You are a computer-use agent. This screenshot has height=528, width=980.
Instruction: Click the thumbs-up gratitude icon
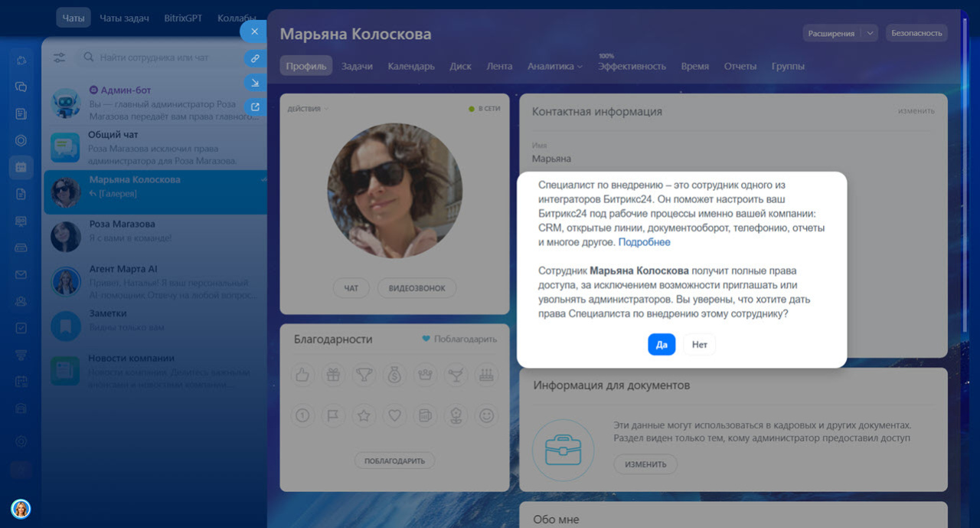pos(303,375)
